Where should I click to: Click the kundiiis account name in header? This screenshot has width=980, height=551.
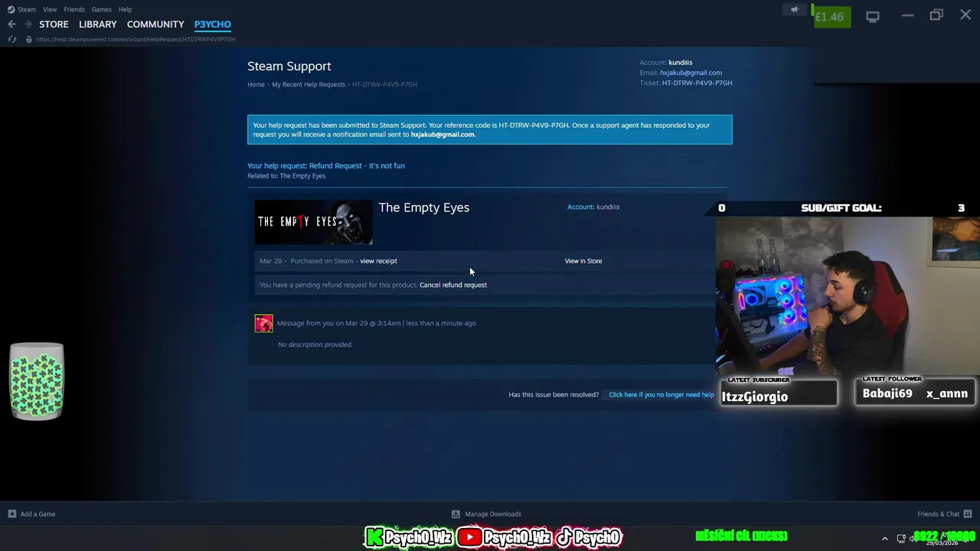click(680, 63)
